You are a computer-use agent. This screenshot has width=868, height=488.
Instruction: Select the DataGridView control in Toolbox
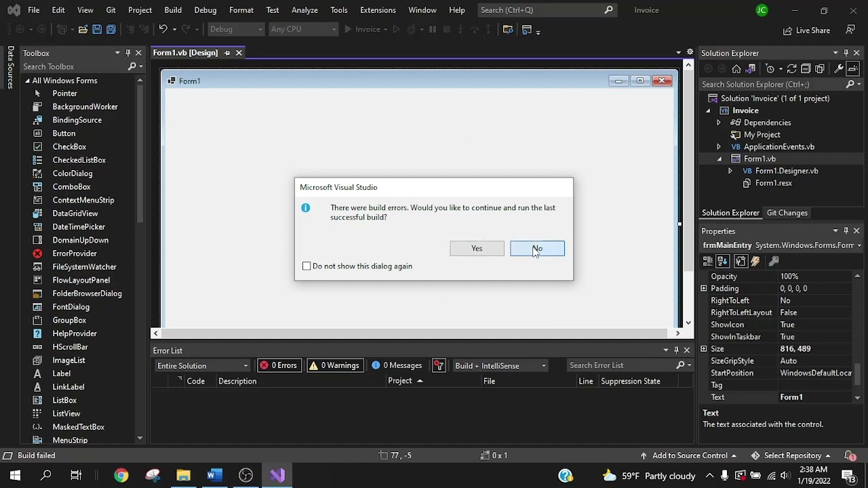75,213
